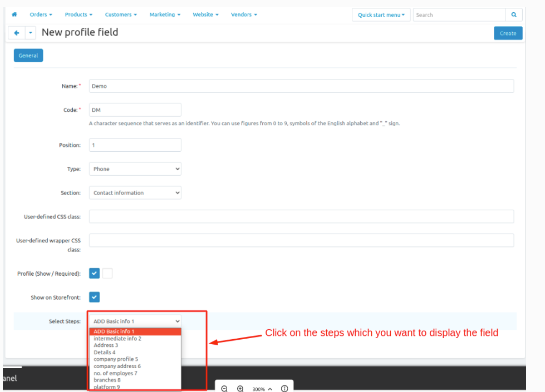Open the caret menu beside back arrow
Viewport: 545px width, 392px height.
[31, 33]
